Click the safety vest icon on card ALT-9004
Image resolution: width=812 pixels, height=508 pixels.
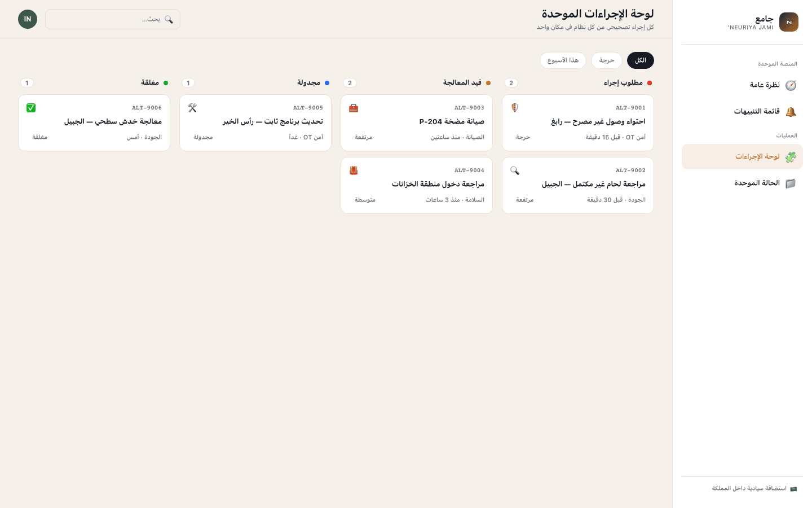coord(354,170)
